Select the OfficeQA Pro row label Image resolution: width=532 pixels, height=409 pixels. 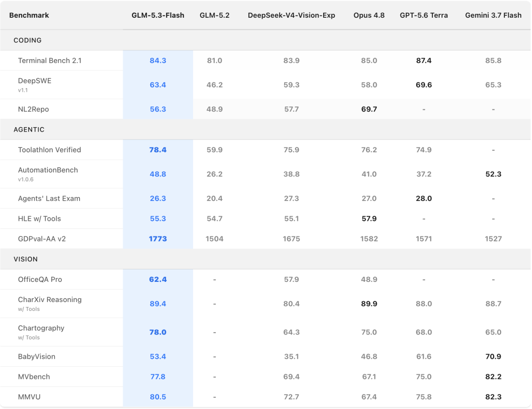click(40, 279)
